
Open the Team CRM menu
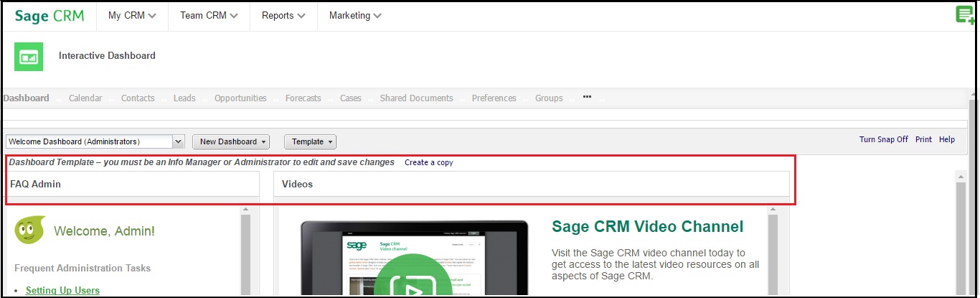pos(209,16)
